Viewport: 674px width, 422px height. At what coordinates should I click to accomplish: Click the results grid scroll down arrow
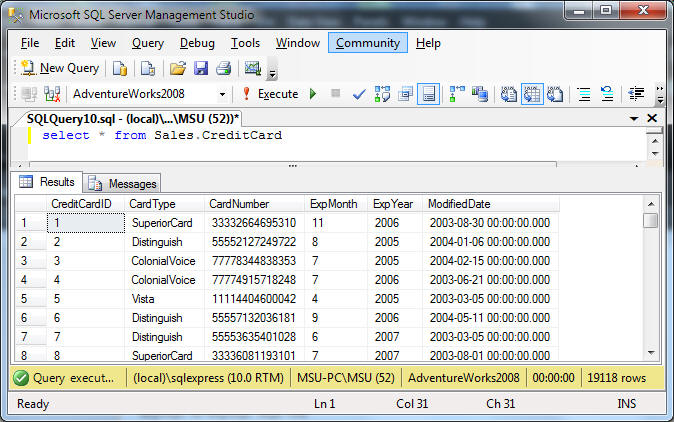point(651,353)
